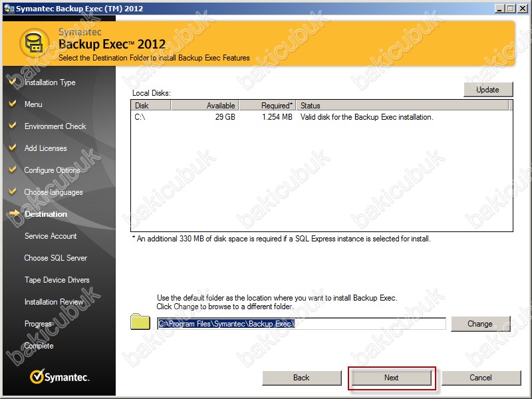Cancel the Backup Exec installation
The image size is (532, 399).
coord(481,378)
